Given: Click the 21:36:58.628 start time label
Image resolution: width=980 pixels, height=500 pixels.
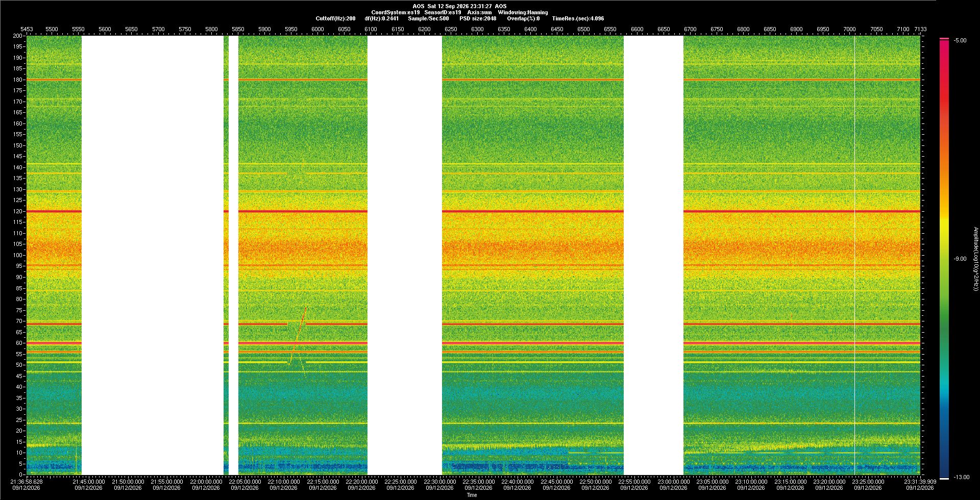Looking at the screenshot, I should 27,481.
